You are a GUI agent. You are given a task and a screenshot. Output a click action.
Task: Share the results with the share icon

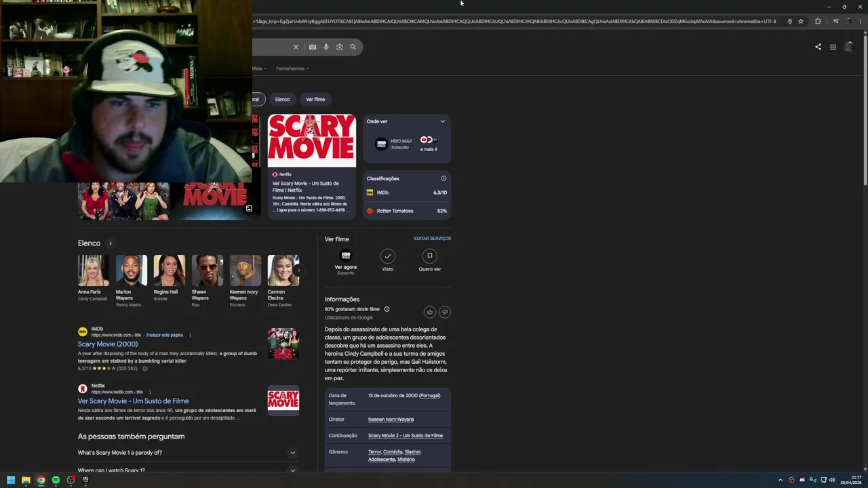(x=818, y=47)
